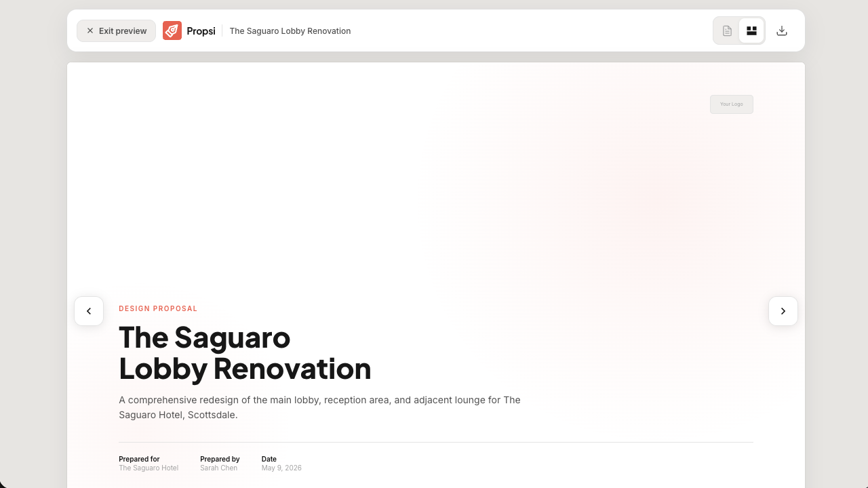This screenshot has height=488, width=868.
Task: Click the Propsi brand name text
Action: 201,30
